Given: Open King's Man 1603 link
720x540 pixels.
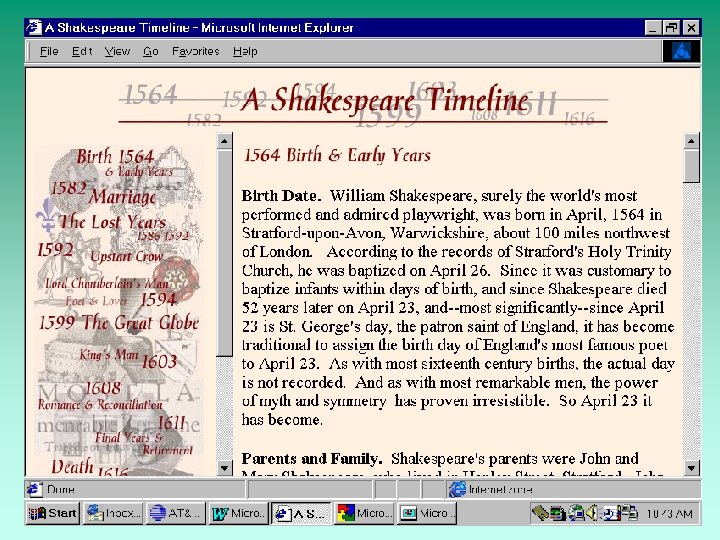Looking at the screenshot, I should tap(128, 358).
